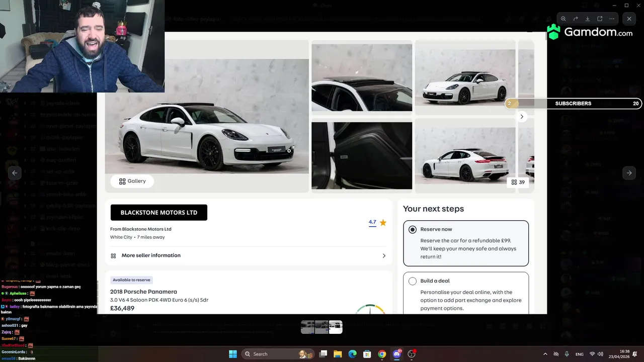Open the image in browser icon
The image size is (644, 362).
600,19
